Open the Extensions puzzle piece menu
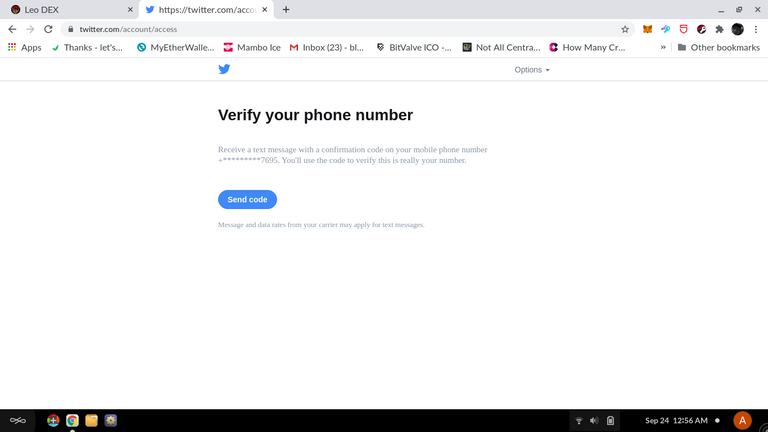 pyautogui.click(x=719, y=29)
